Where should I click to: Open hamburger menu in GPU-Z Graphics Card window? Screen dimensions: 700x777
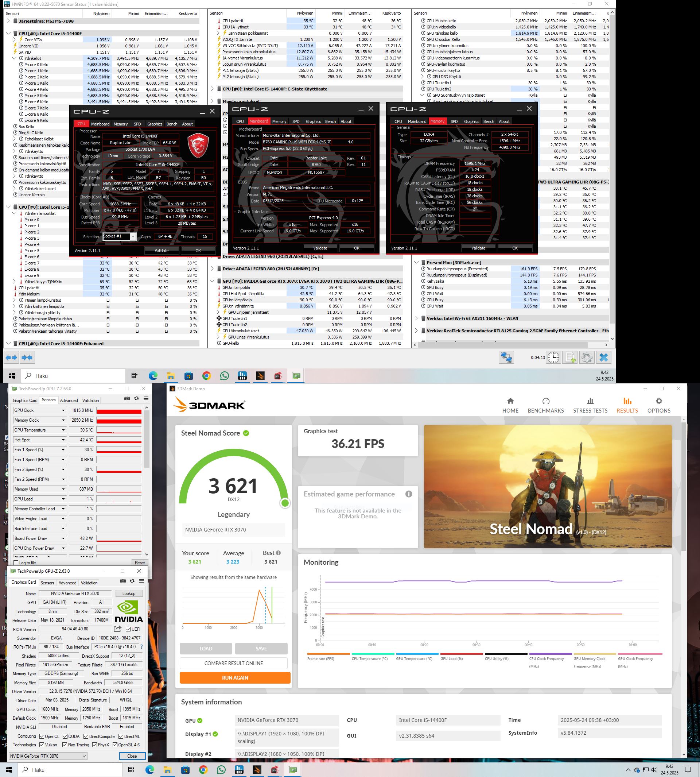tap(141, 581)
